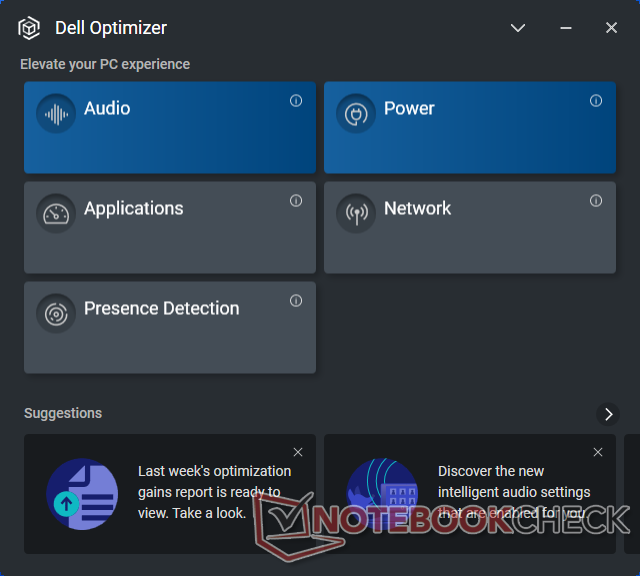640x576 pixels.
Task: Click the 'Suggestions' heading
Action: pos(63,413)
